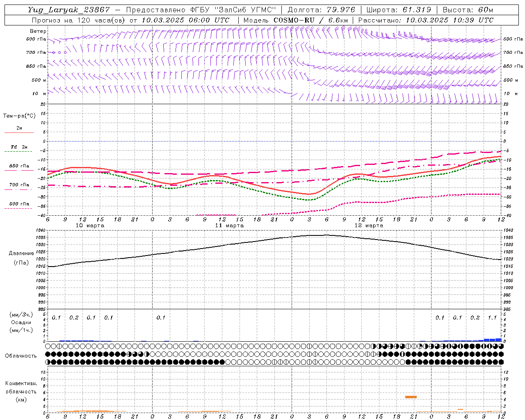
Task: Click the station title Yug_Laryak_23867
Action: click(x=68, y=10)
